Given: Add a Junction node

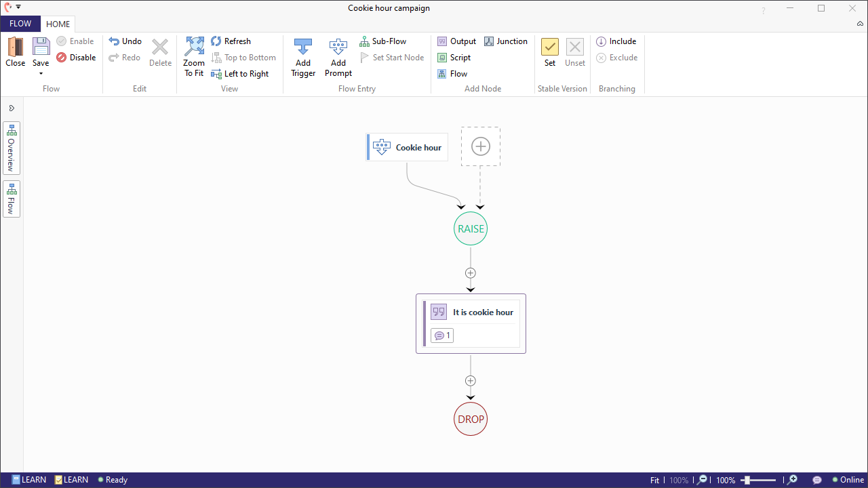Looking at the screenshot, I should pyautogui.click(x=506, y=41).
